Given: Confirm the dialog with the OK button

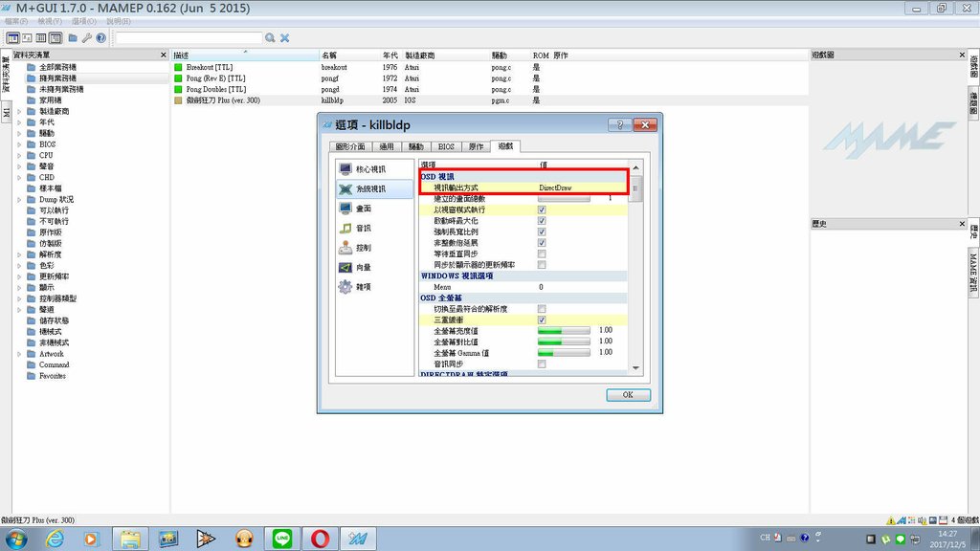Looking at the screenshot, I should pyautogui.click(x=628, y=395).
